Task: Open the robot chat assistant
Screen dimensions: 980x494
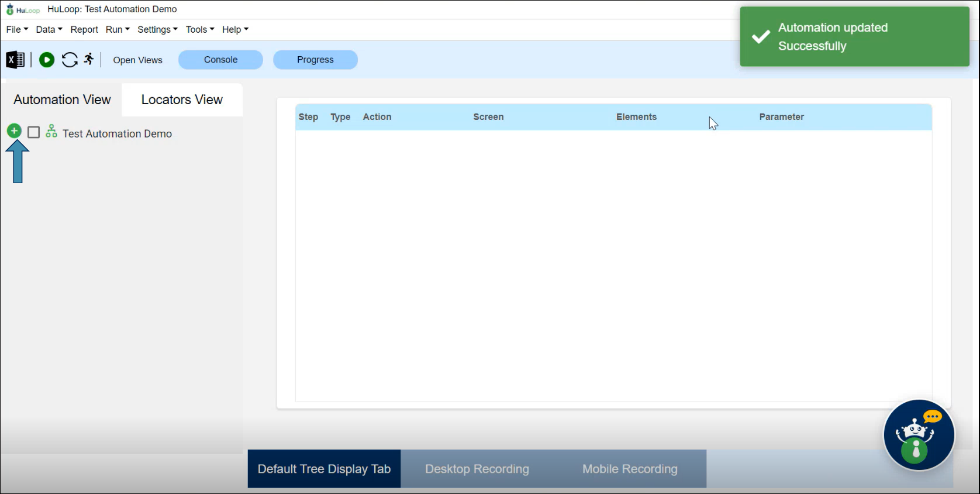Action: point(918,435)
